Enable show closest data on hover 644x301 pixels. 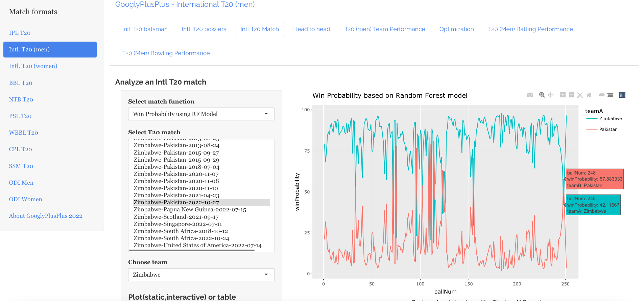(601, 95)
